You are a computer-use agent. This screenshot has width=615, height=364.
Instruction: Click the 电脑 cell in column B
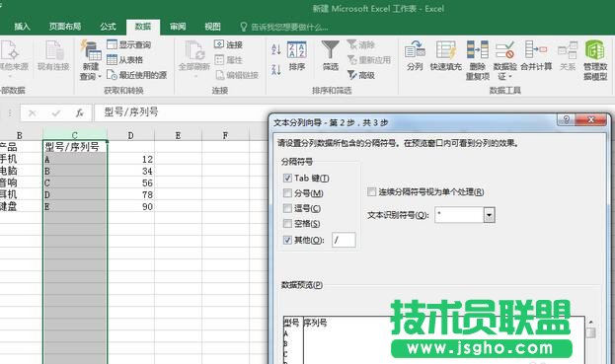tap(21, 171)
